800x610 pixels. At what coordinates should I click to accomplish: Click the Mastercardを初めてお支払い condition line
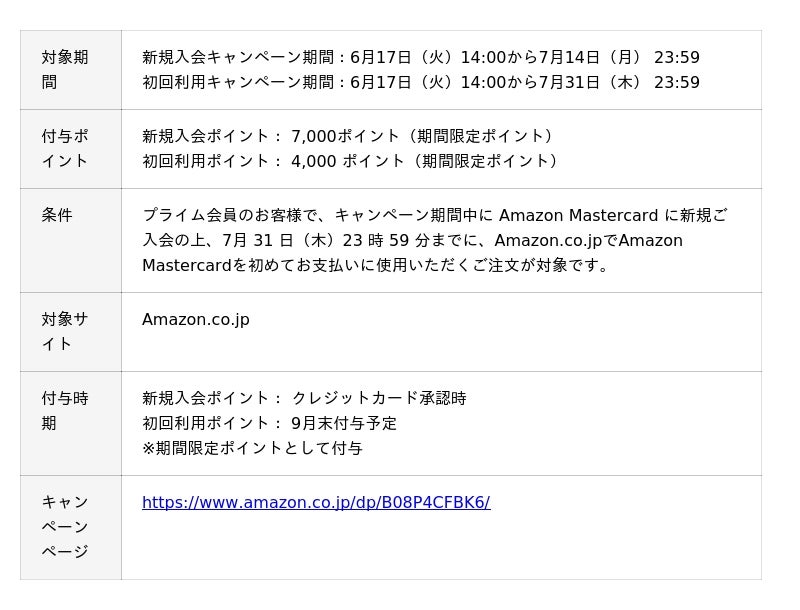click(375, 266)
